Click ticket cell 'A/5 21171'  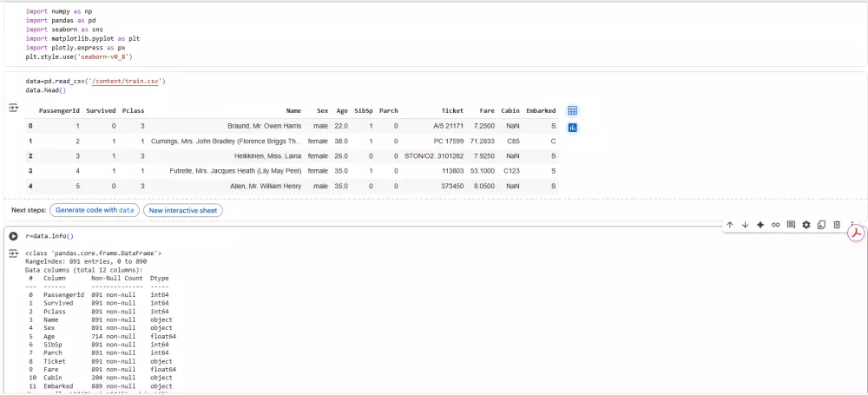coord(449,126)
